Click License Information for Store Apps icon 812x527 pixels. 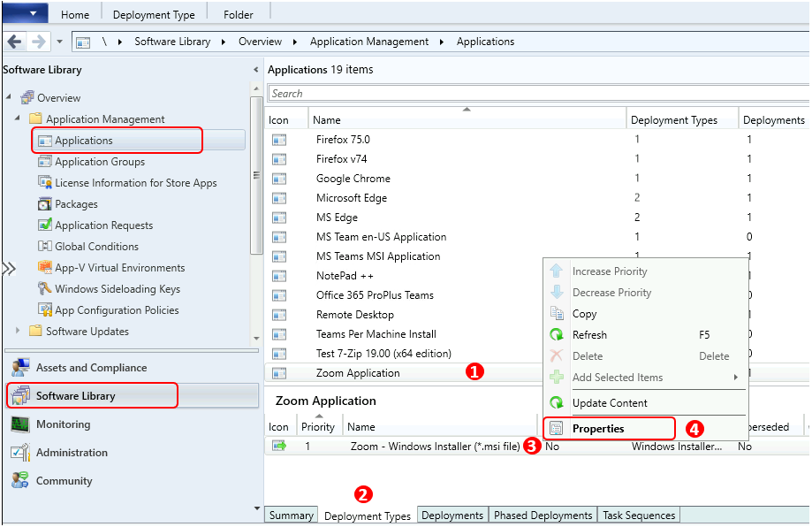(x=45, y=182)
